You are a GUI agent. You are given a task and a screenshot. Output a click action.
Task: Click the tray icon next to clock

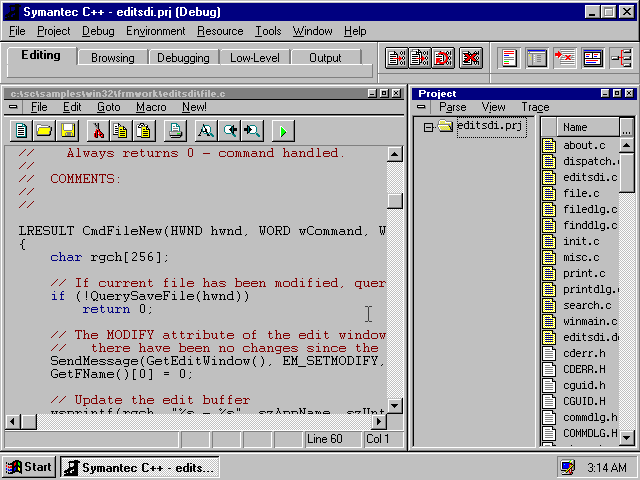click(x=568, y=467)
